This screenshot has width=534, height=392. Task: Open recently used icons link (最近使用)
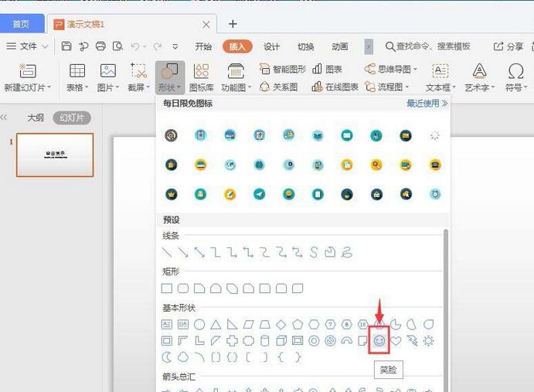[427, 104]
